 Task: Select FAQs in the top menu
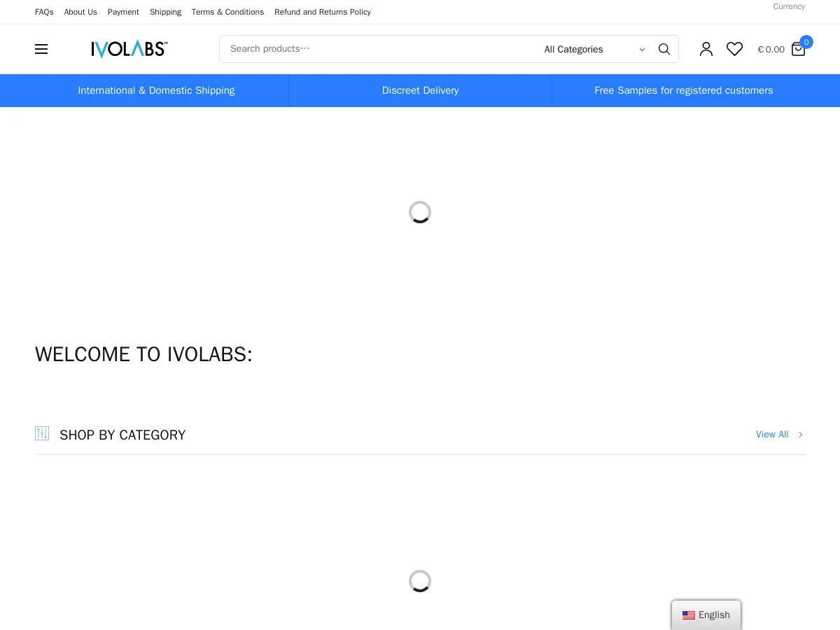click(x=44, y=12)
